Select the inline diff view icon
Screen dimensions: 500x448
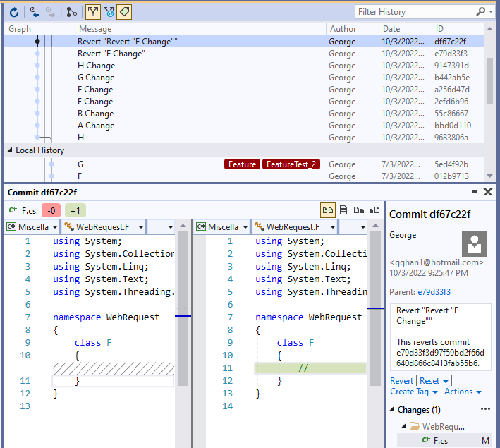click(343, 210)
